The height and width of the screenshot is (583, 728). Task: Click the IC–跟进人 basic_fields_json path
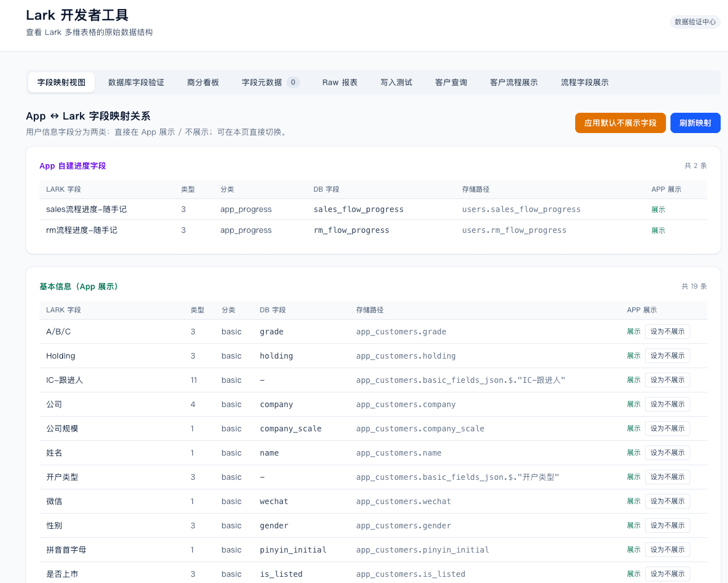pos(461,380)
